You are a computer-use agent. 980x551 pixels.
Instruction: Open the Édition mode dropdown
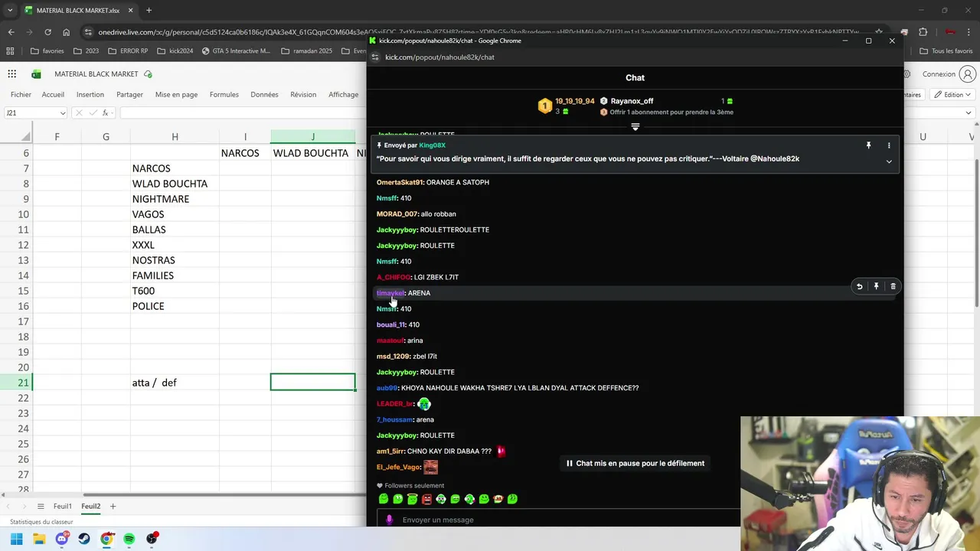point(951,95)
